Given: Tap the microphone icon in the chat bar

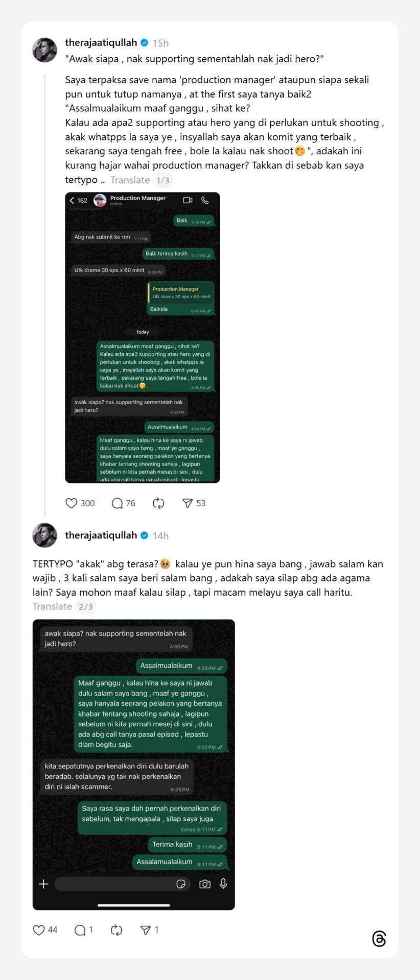Looking at the screenshot, I should point(223,884).
